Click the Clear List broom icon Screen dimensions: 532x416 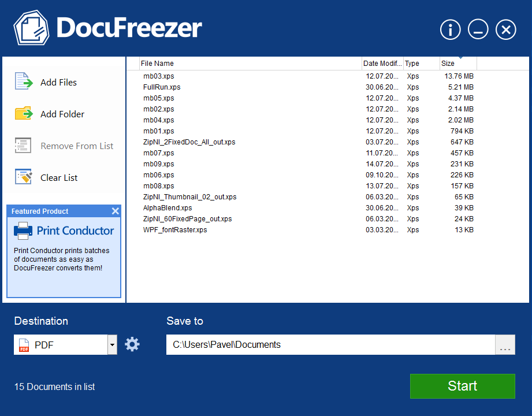[24, 177]
